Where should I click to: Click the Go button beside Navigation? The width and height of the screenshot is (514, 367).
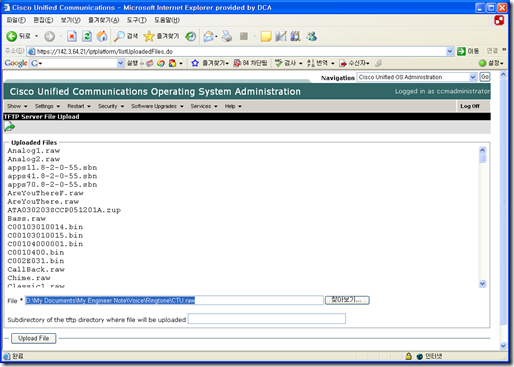pyautogui.click(x=485, y=77)
